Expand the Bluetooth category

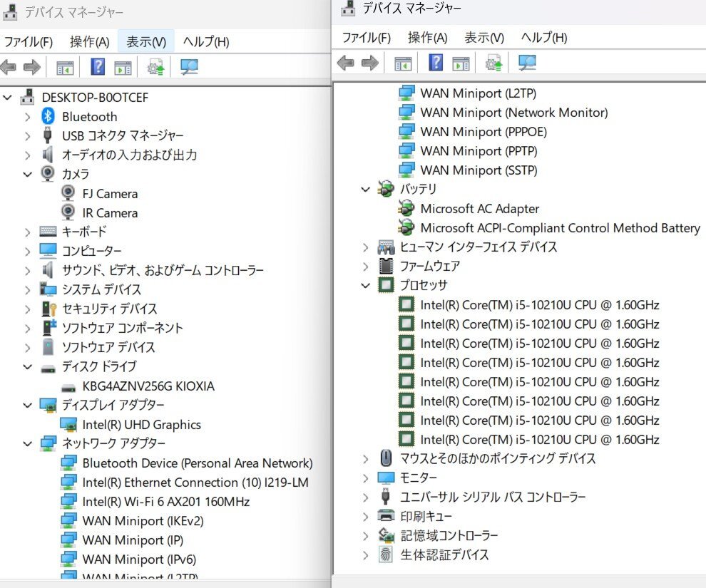(27, 116)
